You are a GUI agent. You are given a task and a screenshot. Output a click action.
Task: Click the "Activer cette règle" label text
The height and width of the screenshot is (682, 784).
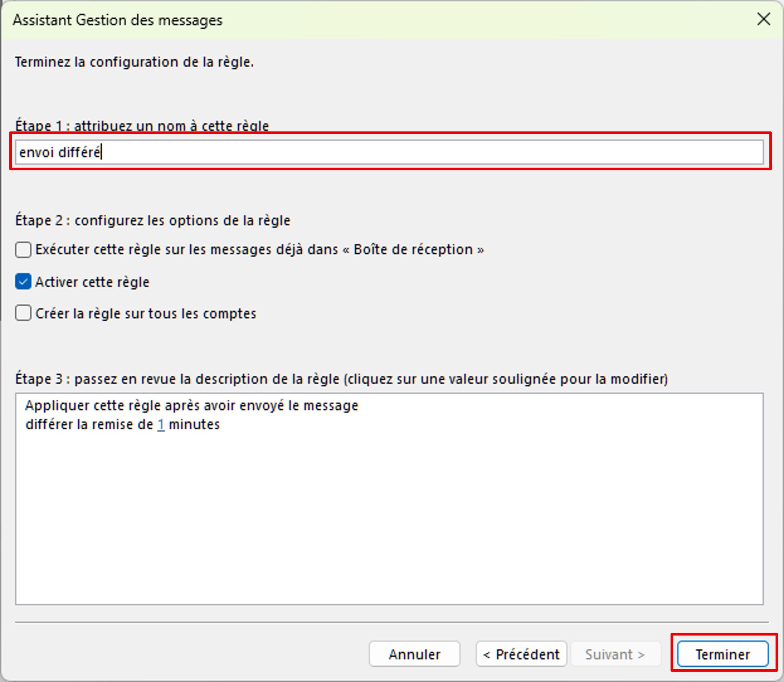(92, 282)
